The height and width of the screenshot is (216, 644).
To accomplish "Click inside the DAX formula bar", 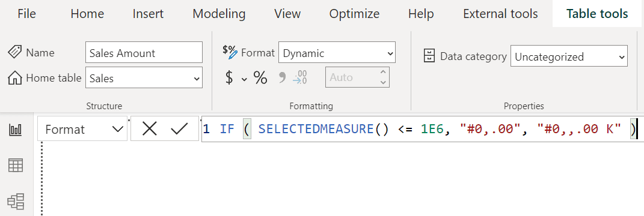I will click(x=423, y=130).
